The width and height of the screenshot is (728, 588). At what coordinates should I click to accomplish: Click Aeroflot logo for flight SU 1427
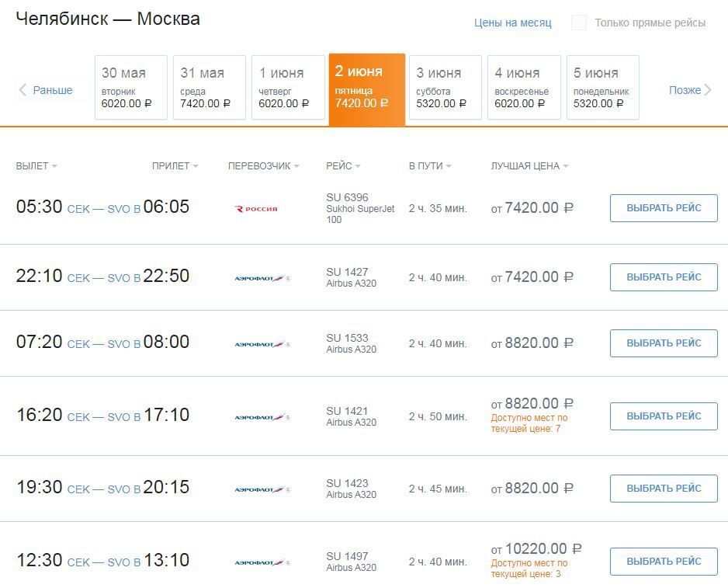[262, 278]
